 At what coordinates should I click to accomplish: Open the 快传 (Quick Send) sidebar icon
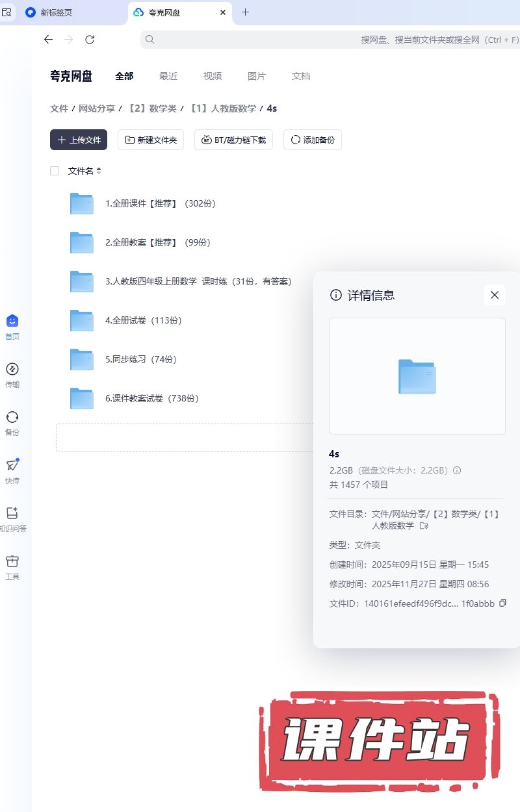tap(12, 465)
